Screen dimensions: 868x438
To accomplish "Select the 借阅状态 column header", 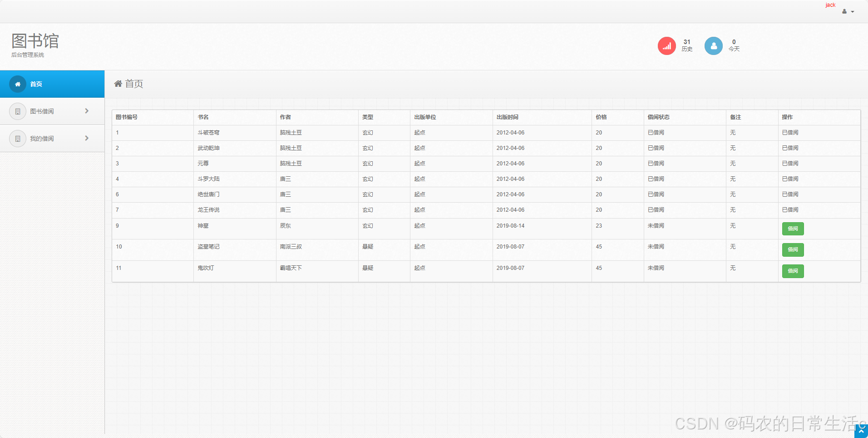I will (x=658, y=117).
